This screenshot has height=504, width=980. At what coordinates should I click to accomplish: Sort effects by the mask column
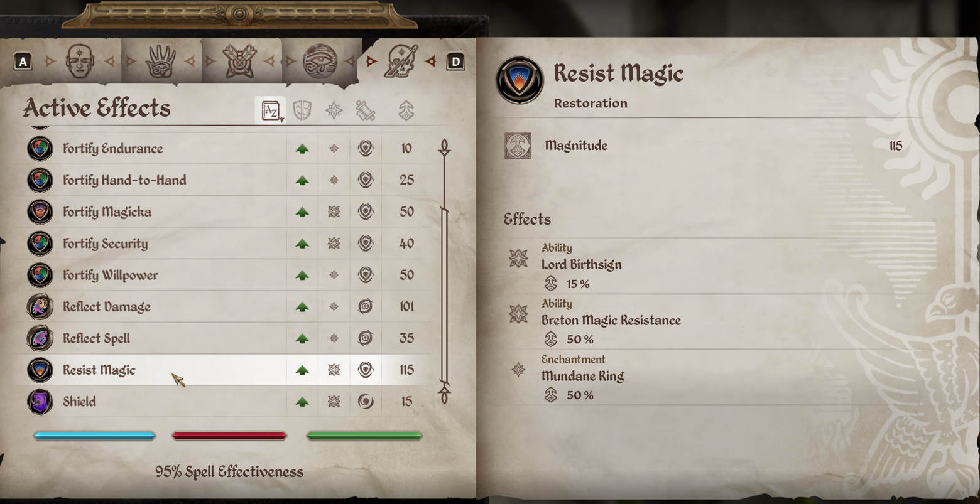302,111
